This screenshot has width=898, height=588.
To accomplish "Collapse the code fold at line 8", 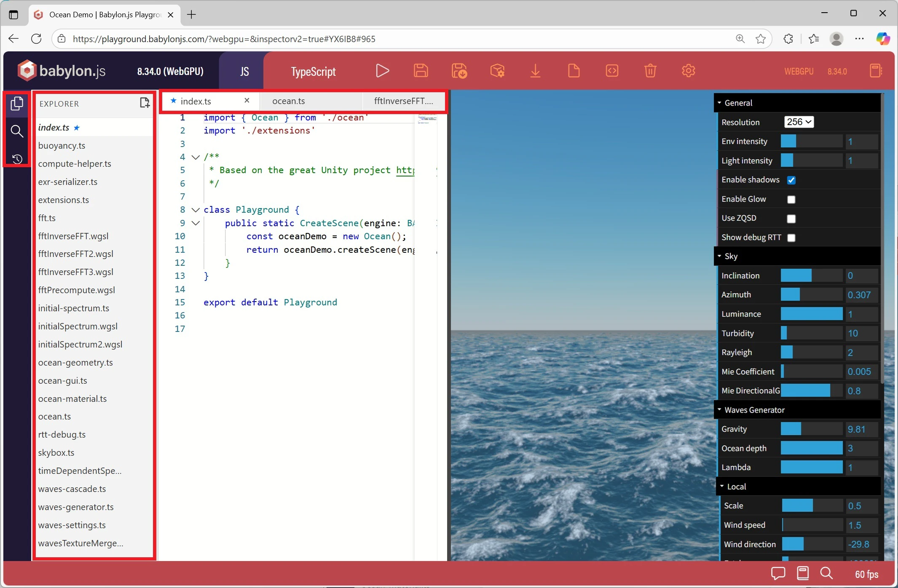I will click(x=195, y=210).
